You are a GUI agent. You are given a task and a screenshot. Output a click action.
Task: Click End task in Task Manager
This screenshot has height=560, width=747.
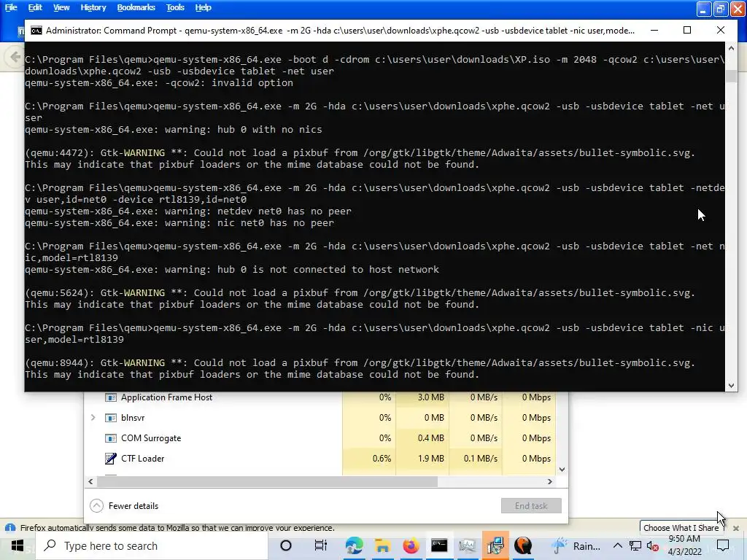coord(531,506)
